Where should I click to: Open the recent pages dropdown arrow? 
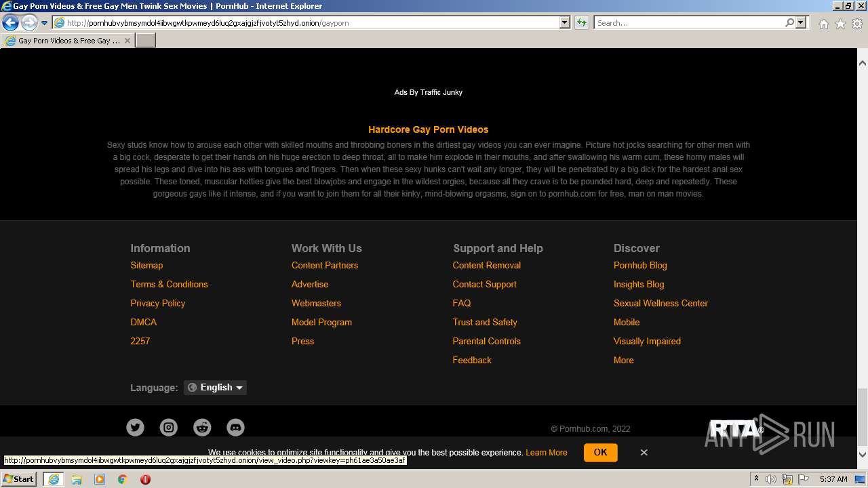(x=45, y=23)
